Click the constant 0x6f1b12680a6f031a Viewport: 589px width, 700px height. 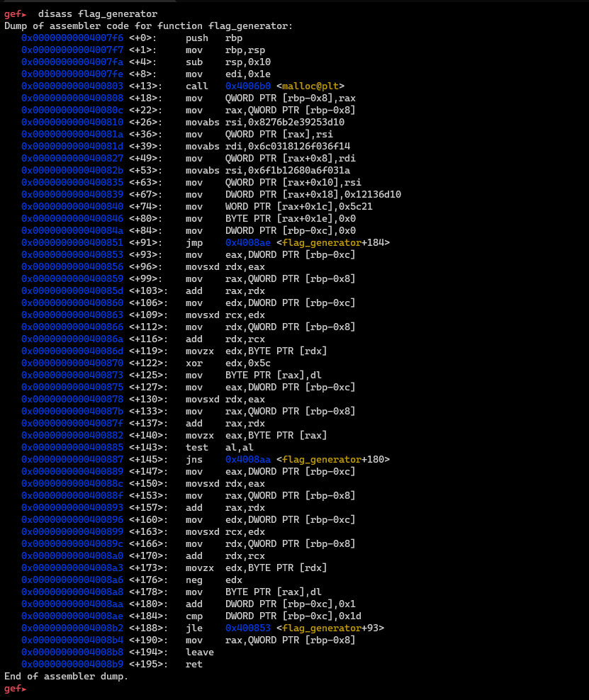point(299,171)
